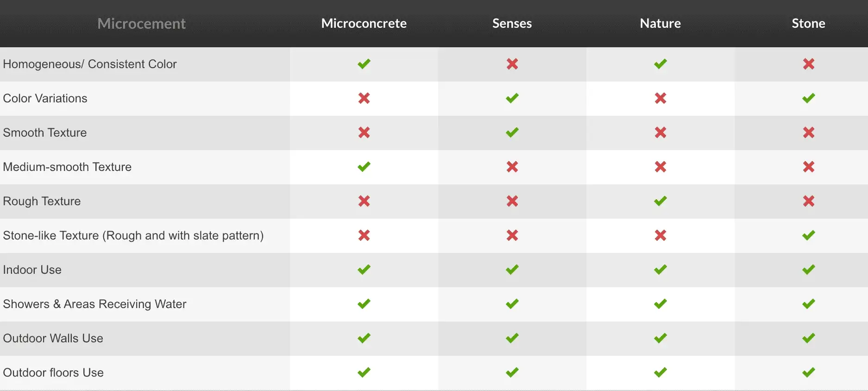Select the Stone column header
The height and width of the screenshot is (391, 868).
pyautogui.click(x=809, y=23)
